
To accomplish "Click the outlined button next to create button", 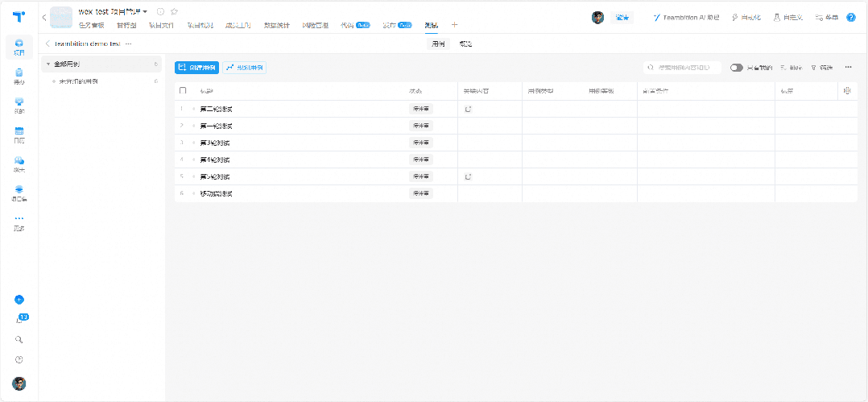I will [244, 68].
